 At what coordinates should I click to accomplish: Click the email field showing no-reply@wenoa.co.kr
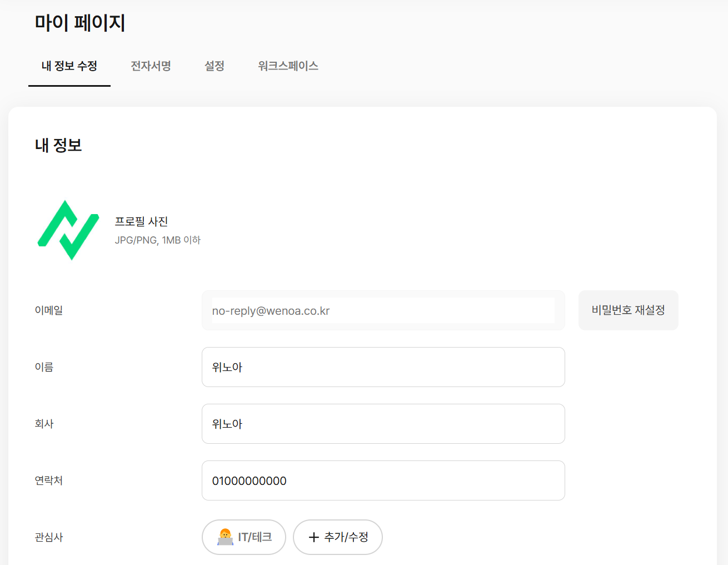point(383,310)
